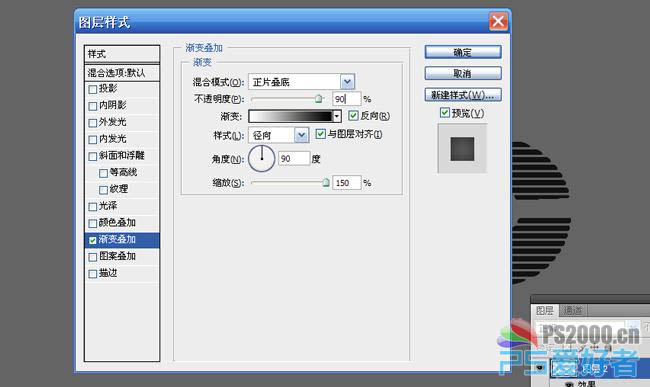Screen dimensions: 650x387
Task: Focus the opacity value field
Action: (x=347, y=99)
